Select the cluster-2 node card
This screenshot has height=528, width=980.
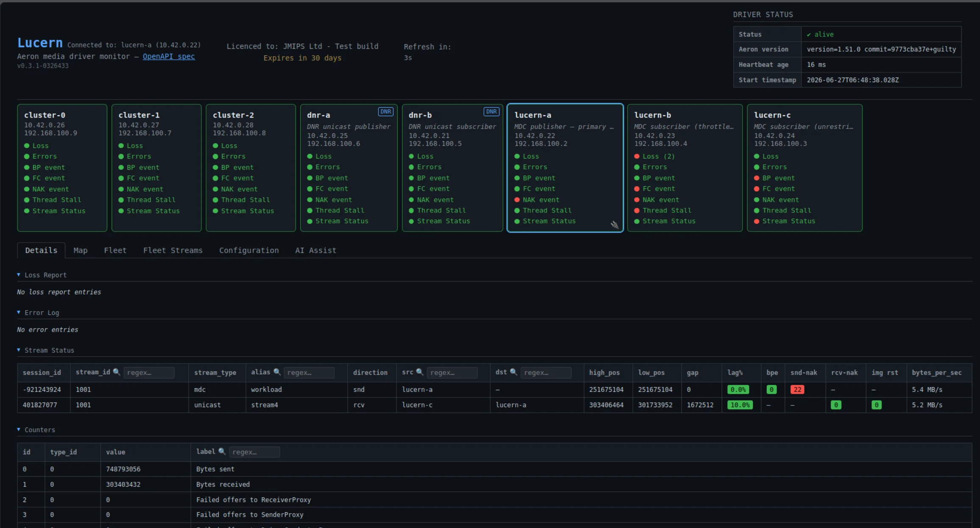251,168
